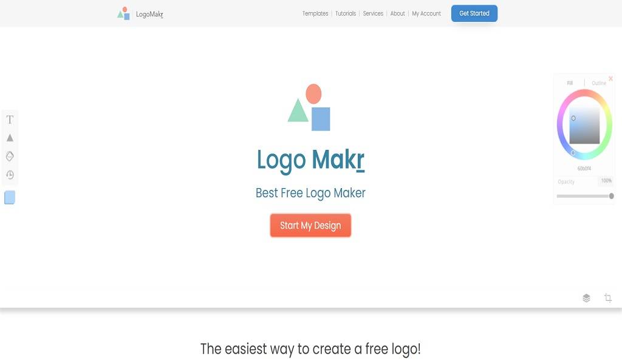Screen dimensions: 622x364
Task: Click the light blue color swatch
Action: pos(10,197)
